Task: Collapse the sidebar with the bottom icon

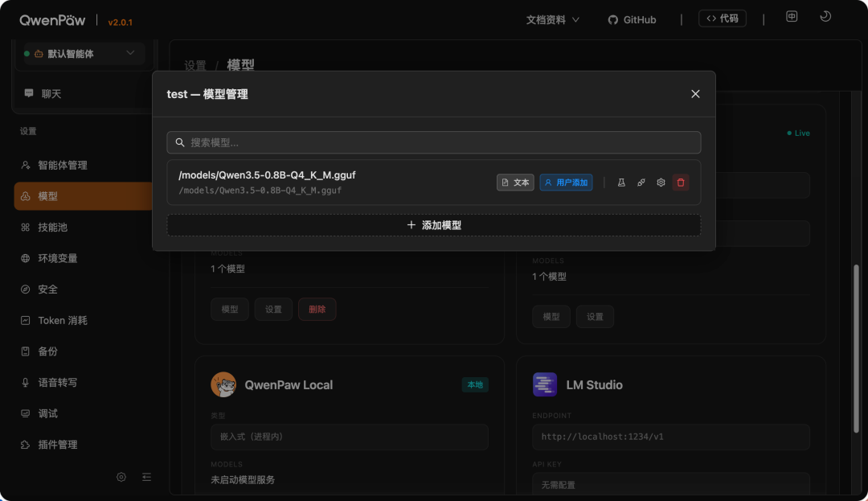Action: 147,477
